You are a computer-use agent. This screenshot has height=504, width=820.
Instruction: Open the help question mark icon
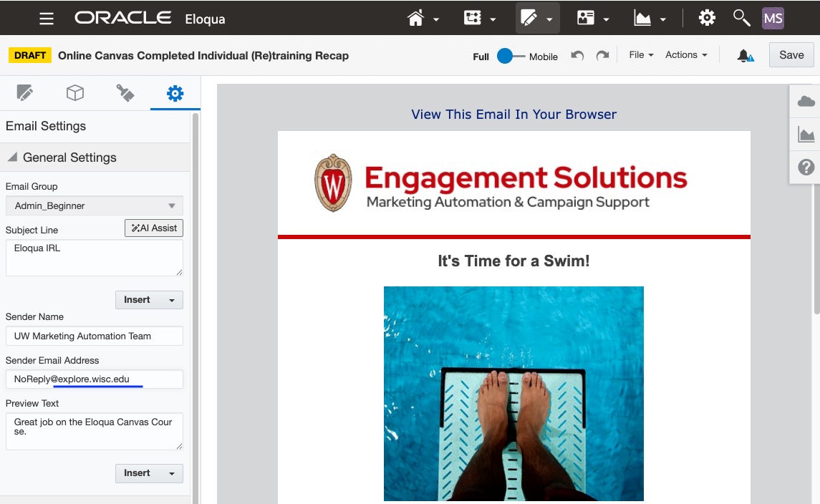(x=806, y=168)
